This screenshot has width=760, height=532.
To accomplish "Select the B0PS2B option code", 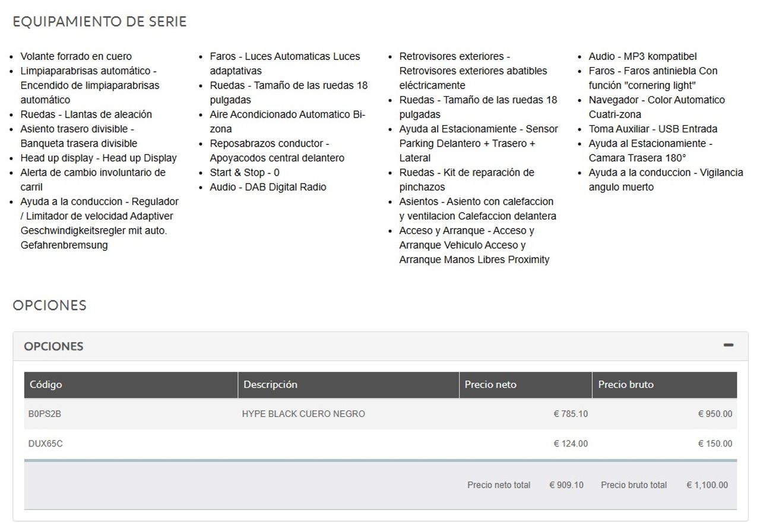I will [x=45, y=414].
